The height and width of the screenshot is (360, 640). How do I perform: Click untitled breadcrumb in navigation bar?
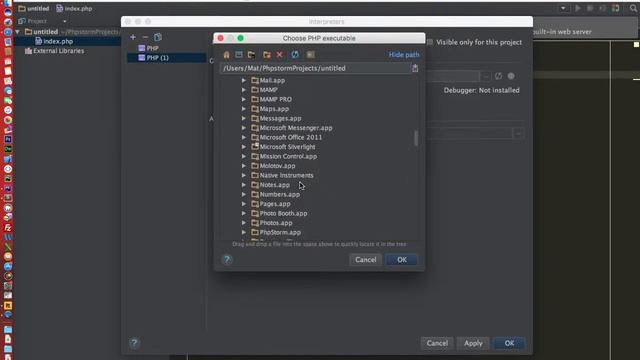click(x=33, y=8)
